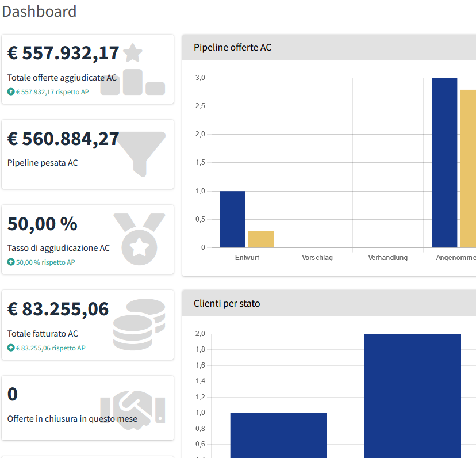The height and width of the screenshot is (458, 476).
Task: Click green up-arrow icon next to € 557.932,17 rispetto AP
Action: 11,91
